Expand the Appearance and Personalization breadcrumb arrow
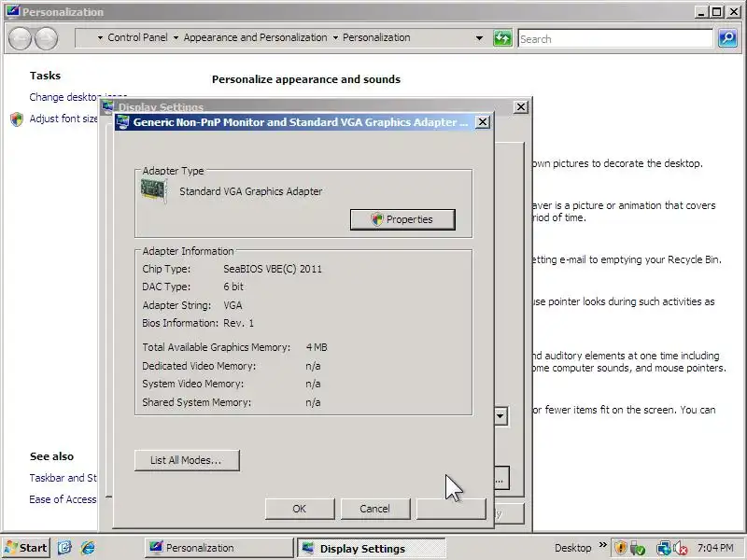Screen dimensions: 747x560 tap(176, 38)
